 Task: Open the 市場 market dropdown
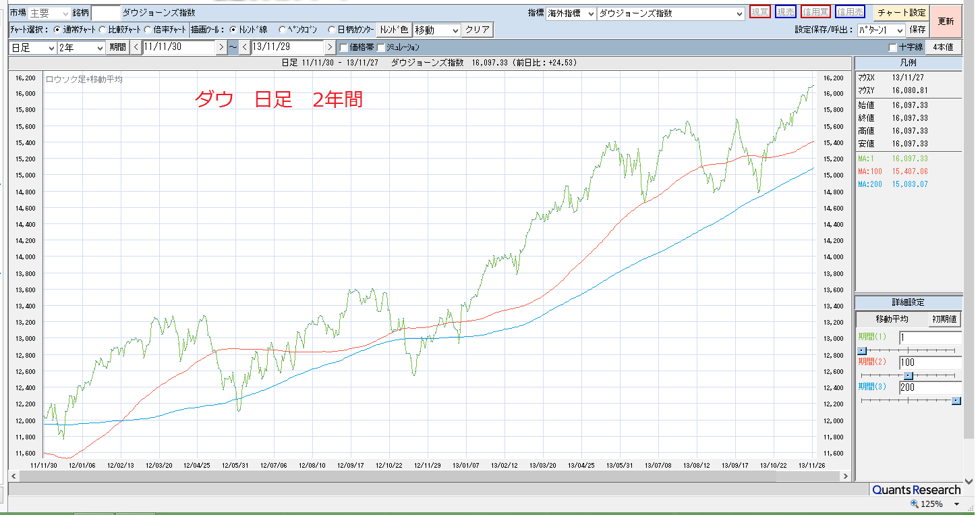[50, 13]
